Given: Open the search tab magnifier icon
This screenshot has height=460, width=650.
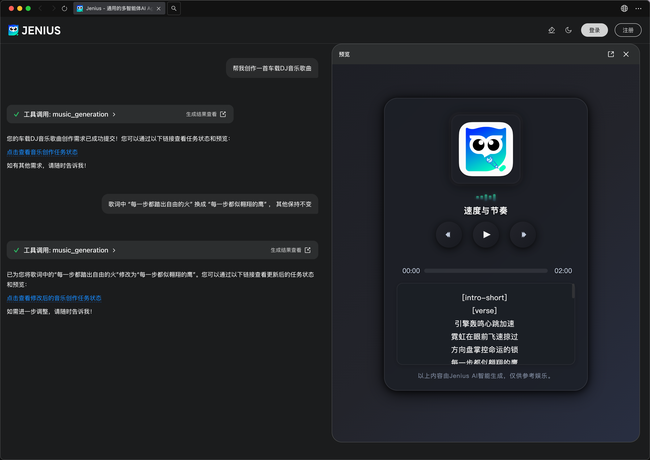Looking at the screenshot, I should (x=174, y=8).
